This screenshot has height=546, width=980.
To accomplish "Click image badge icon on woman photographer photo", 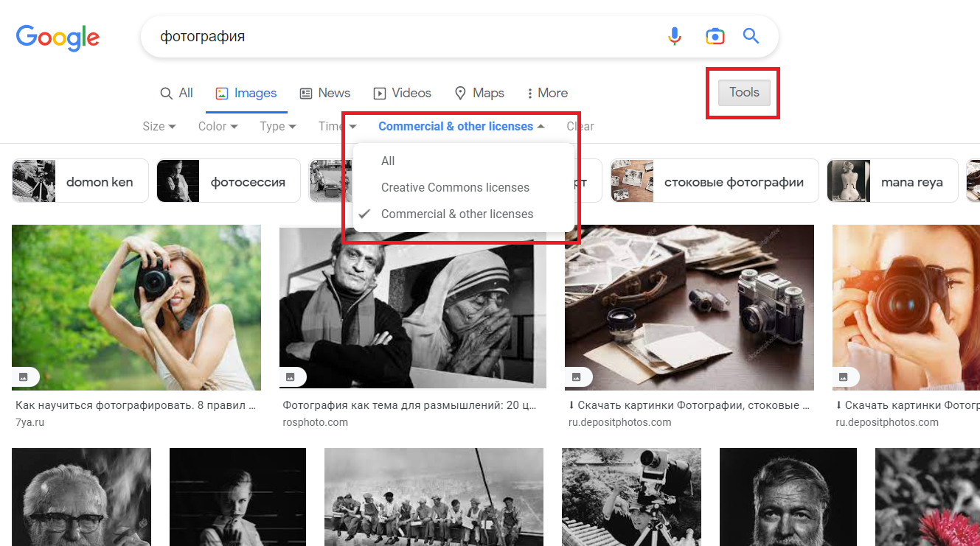I will click(x=24, y=377).
